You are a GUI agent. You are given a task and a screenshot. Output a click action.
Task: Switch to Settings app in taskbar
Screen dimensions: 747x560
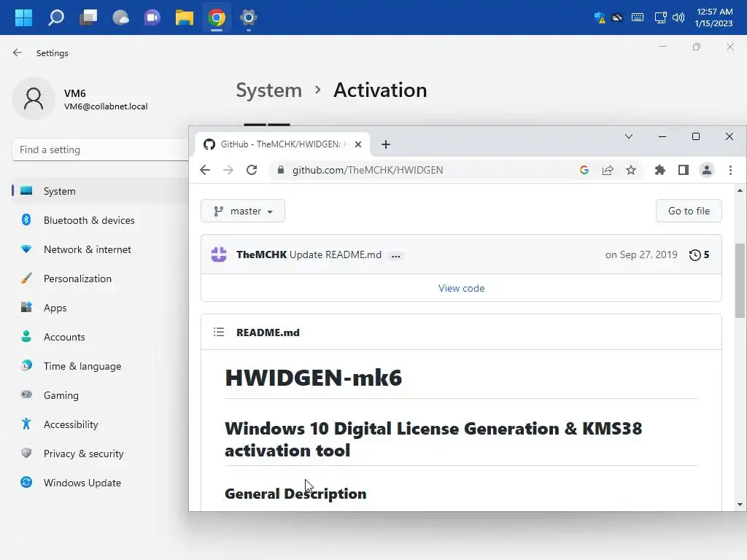248,17
